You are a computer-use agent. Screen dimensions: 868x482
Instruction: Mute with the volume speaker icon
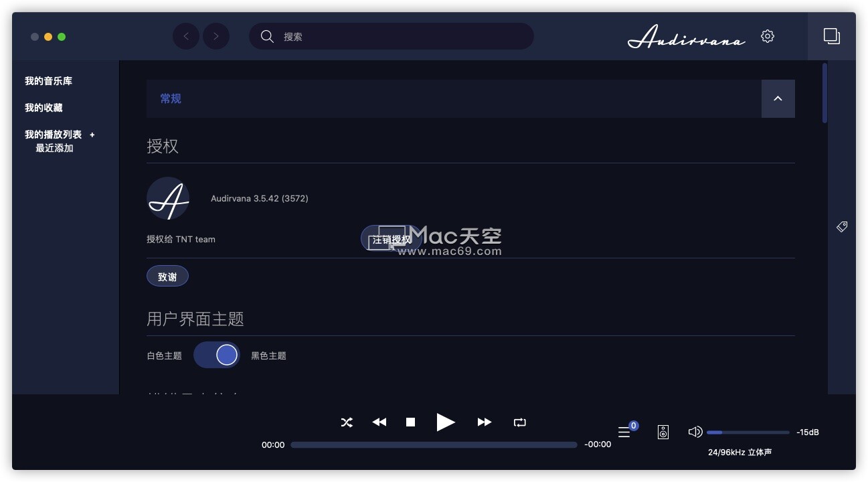tap(695, 432)
